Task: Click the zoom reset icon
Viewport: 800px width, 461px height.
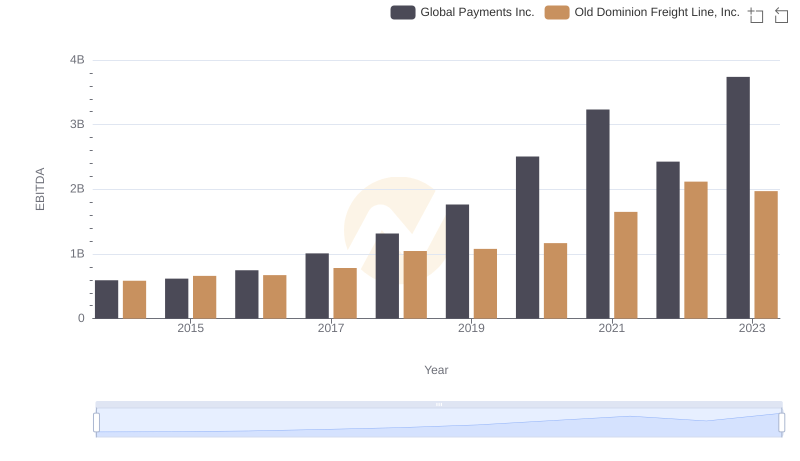Action: tap(781, 15)
